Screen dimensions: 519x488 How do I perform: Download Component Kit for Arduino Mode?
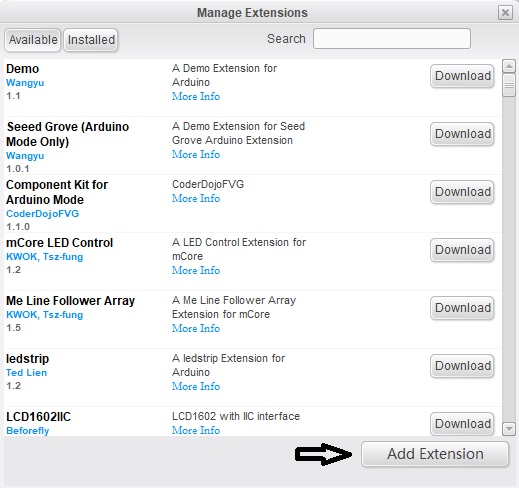[462, 192]
